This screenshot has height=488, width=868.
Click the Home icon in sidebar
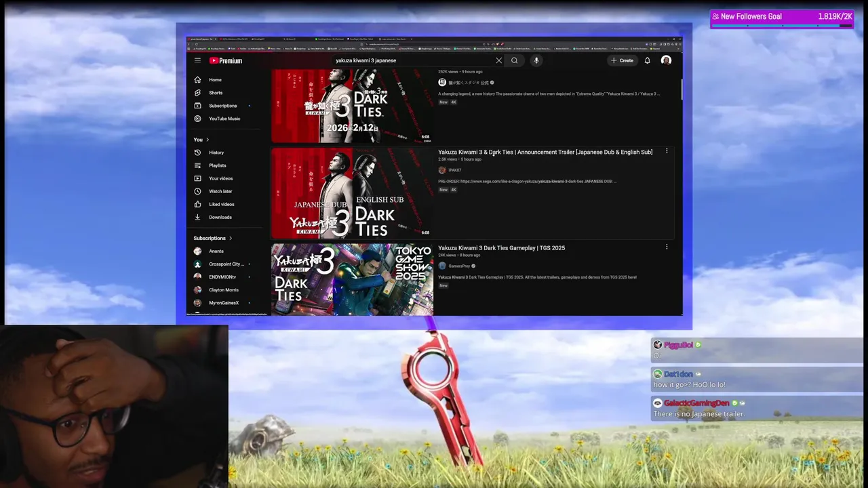point(197,80)
